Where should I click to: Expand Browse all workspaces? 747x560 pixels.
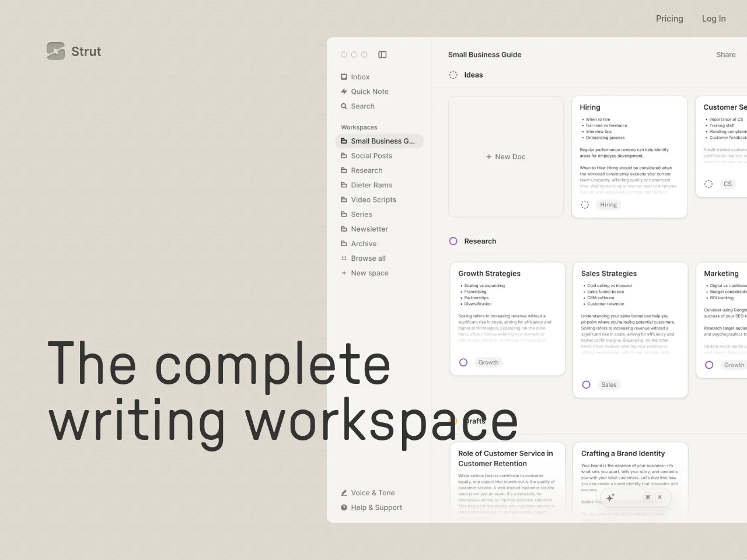tap(368, 258)
